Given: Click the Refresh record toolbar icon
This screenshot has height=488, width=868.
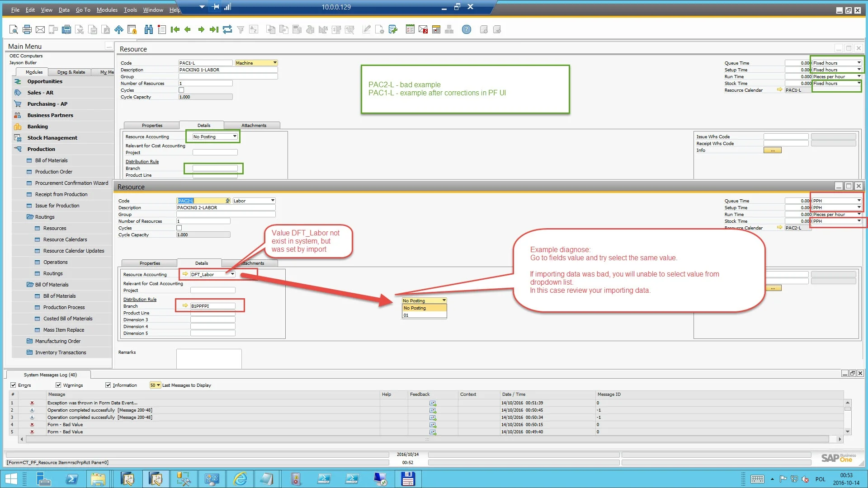Looking at the screenshot, I should click(x=227, y=30).
